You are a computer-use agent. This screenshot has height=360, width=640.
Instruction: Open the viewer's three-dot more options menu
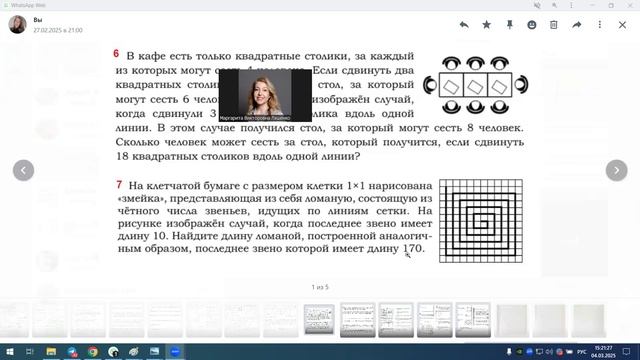600,25
